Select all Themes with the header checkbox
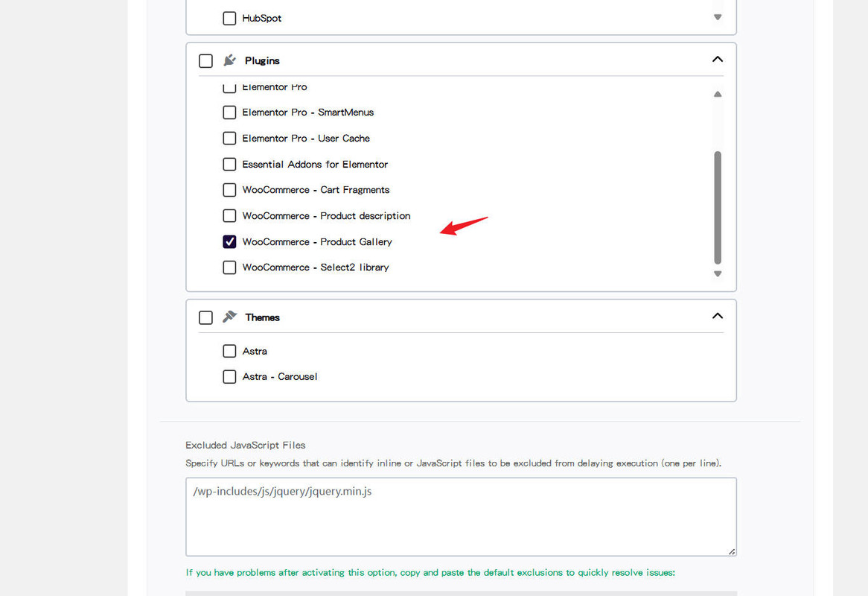Screen dimensions: 868x596 coord(205,317)
